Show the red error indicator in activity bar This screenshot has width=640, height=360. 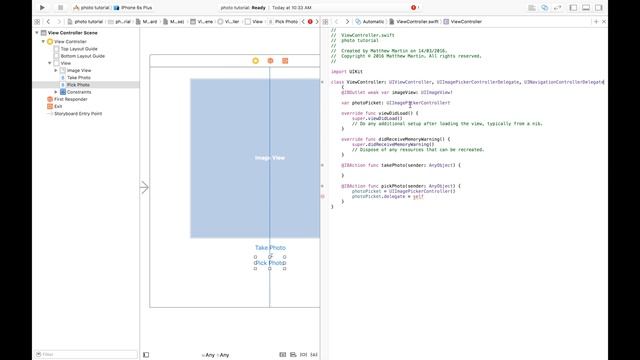point(413,7)
